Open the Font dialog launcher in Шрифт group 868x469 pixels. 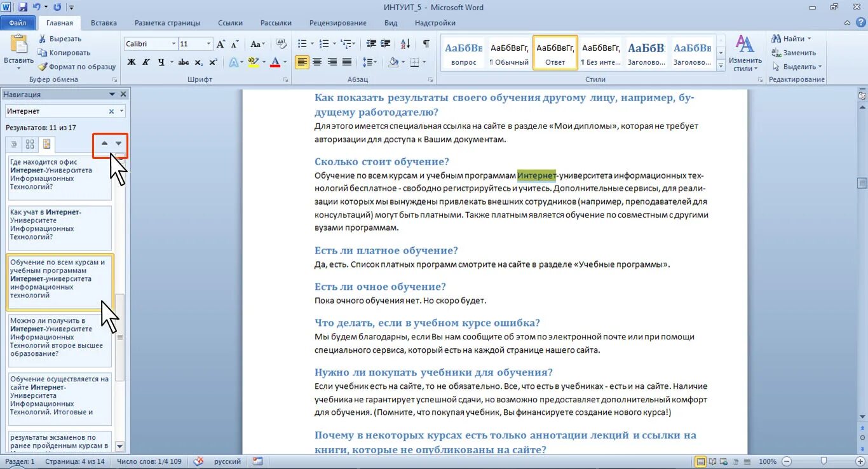point(285,80)
